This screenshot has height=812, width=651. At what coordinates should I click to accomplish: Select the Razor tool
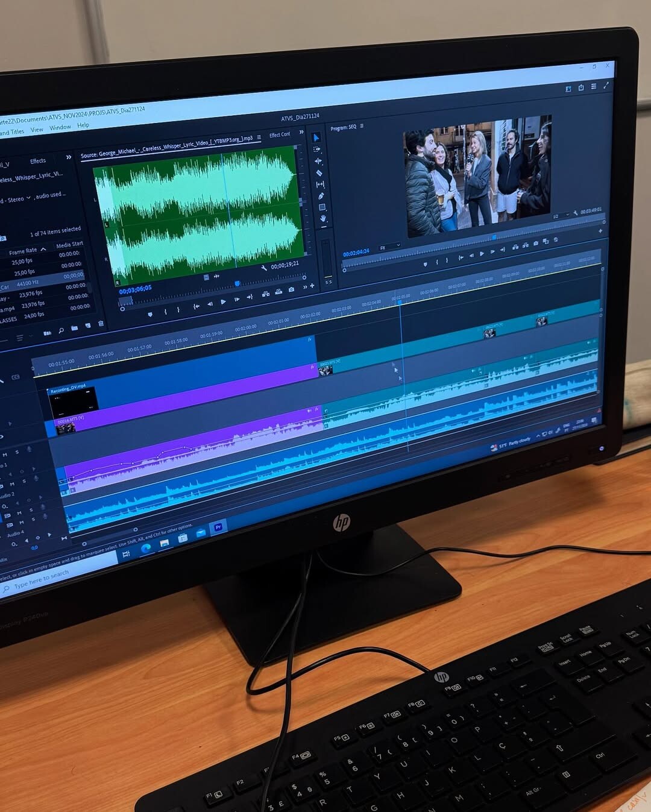pos(319,172)
